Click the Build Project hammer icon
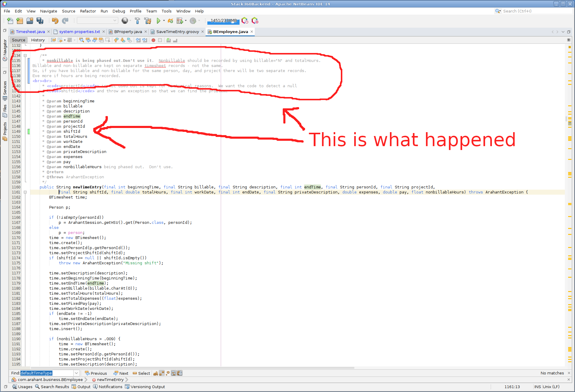This screenshot has height=392, width=575. pyautogui.click(x=137, y=21)
